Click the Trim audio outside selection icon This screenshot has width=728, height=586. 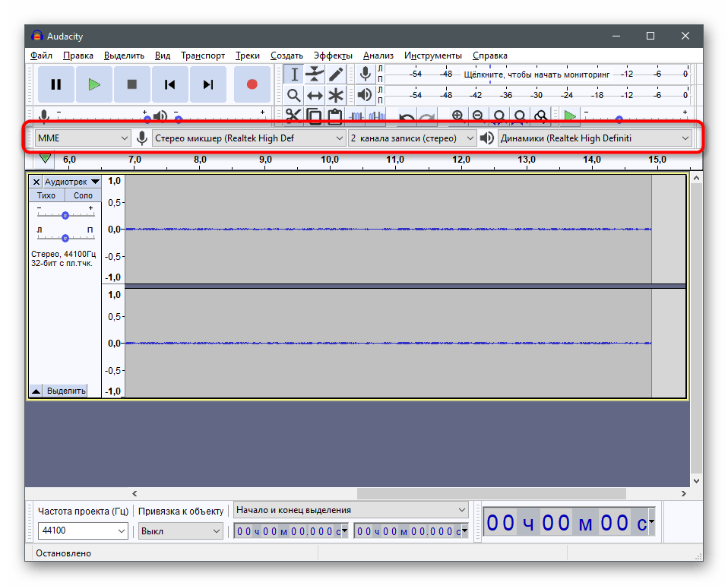(356, 116)
